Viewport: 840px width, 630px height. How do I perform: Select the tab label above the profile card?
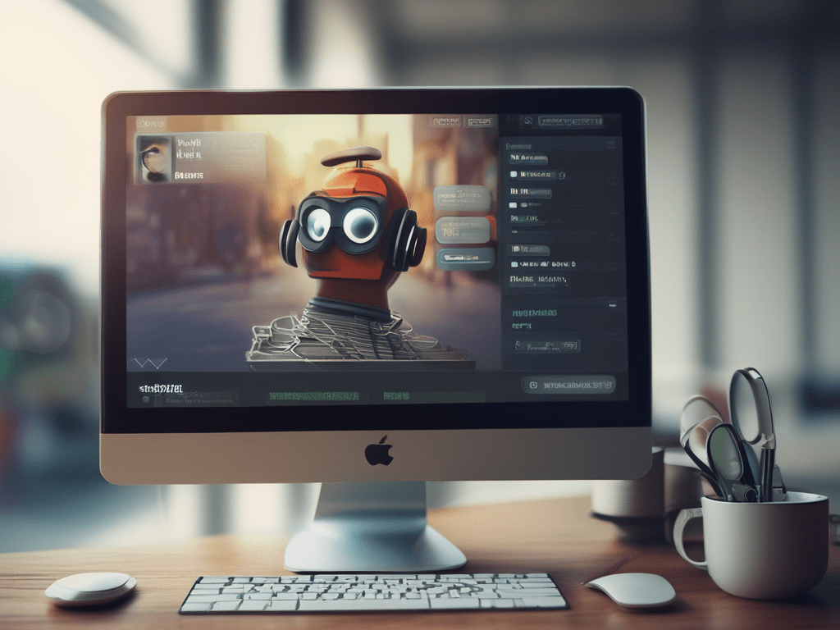click(151, 123)
